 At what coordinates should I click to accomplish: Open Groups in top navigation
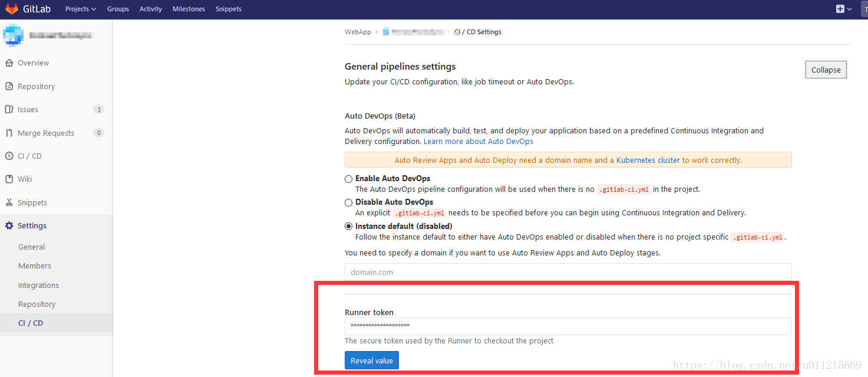tap(118, 9)
